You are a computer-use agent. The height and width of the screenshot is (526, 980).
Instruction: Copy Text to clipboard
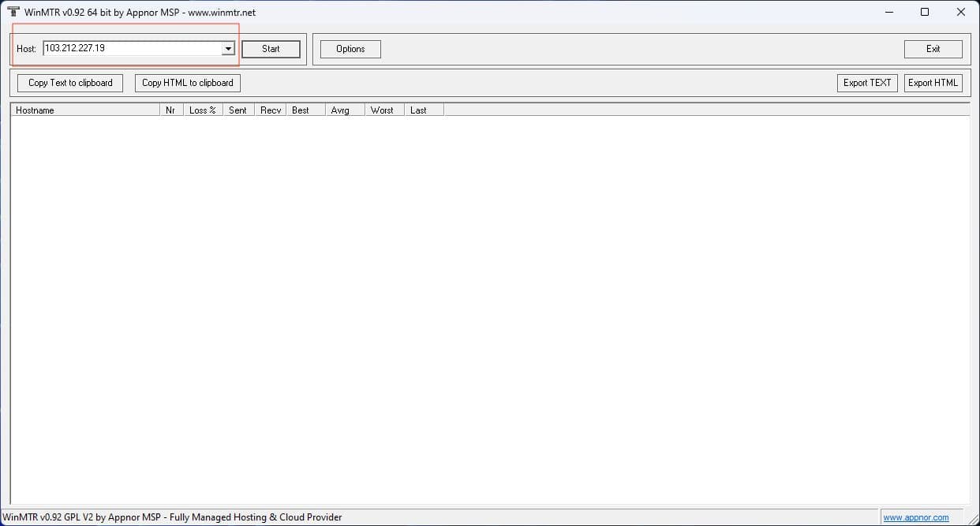(70, 83)
